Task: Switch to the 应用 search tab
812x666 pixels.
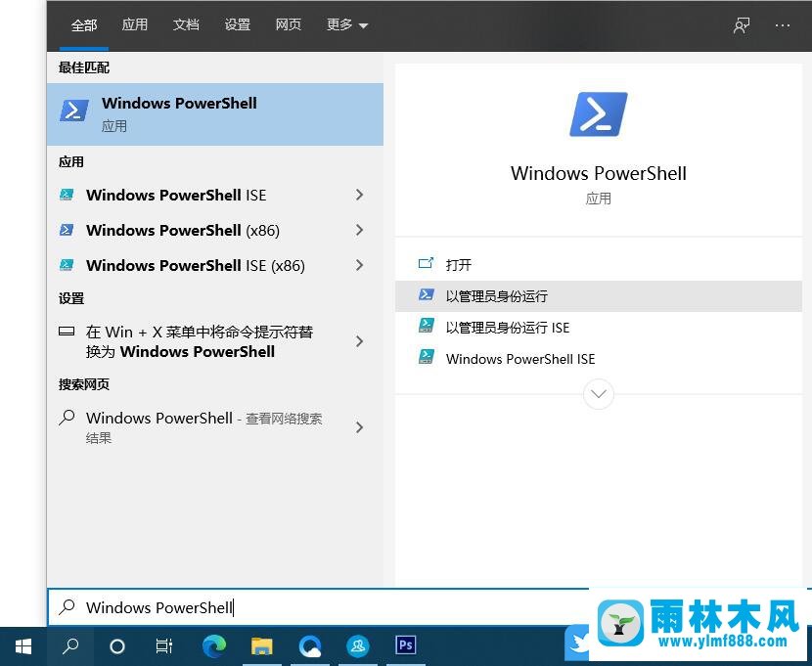Action: coord(135,24)
